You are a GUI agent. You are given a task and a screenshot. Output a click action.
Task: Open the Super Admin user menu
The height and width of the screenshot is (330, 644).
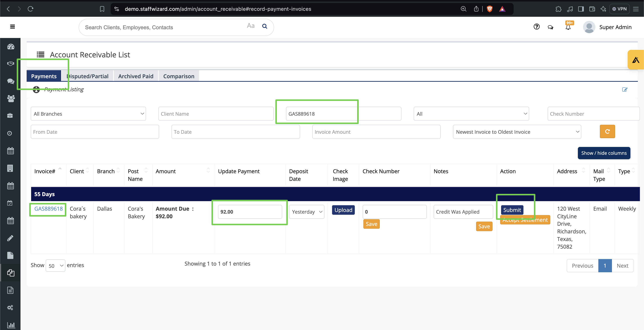[607, 27]
